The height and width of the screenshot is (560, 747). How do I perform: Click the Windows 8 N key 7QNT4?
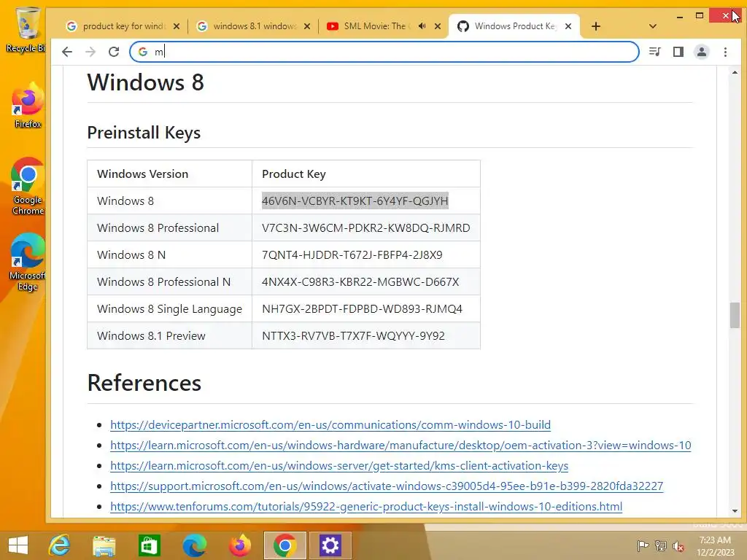(352, 254)
